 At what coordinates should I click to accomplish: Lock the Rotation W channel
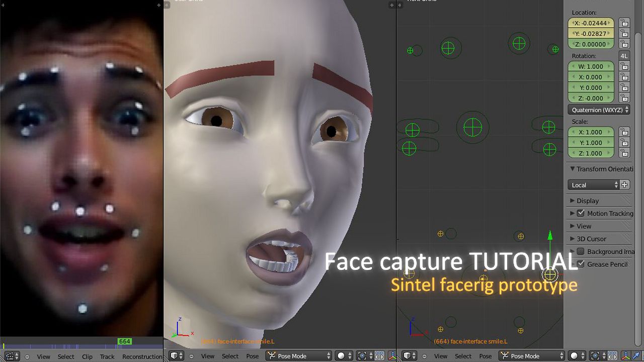point(624,66)
